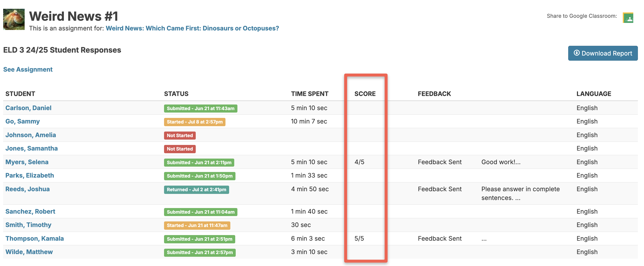Click the Submitted Jun 21 at 2:51pm badge
The height and width of the screenshot is (266, 644).
pyautogui.click(x=199, y=239)
